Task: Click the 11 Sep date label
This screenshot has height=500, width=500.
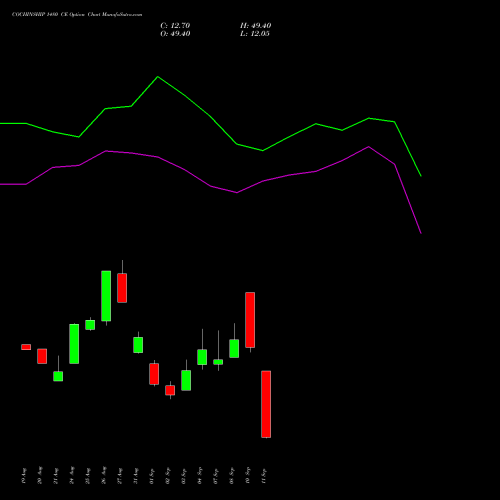Action: [x=264, y=476]
